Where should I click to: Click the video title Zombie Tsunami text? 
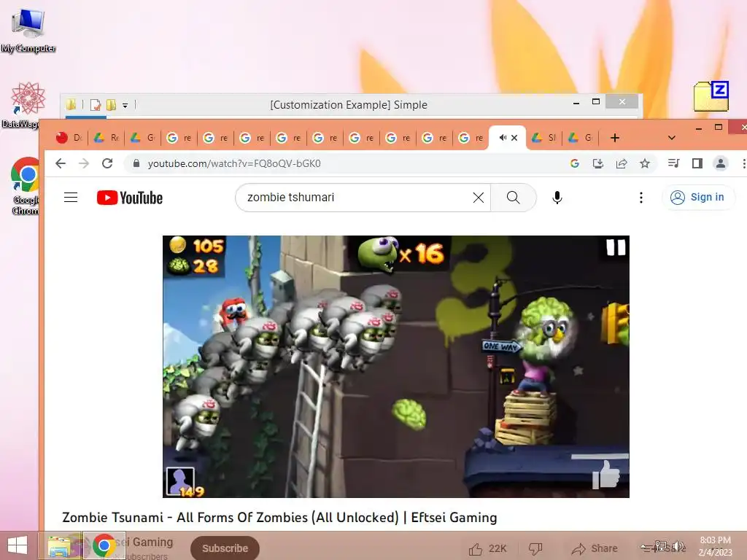(x=279, y=518)
